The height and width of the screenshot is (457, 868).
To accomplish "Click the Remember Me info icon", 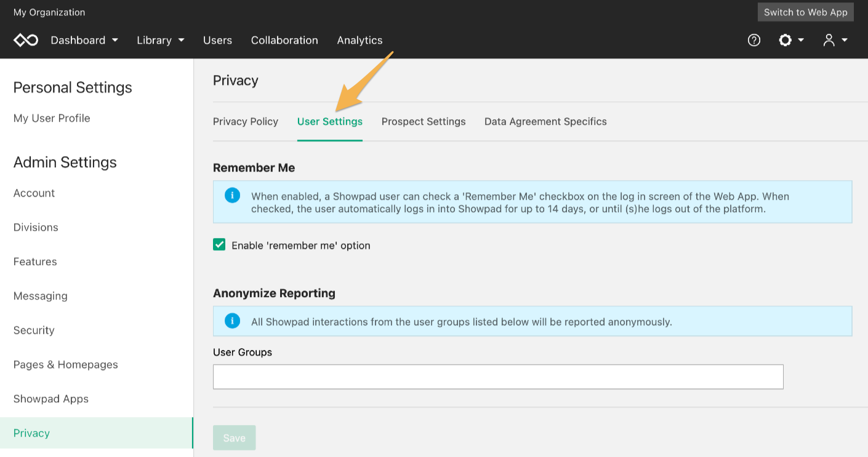I will point(232,196).
